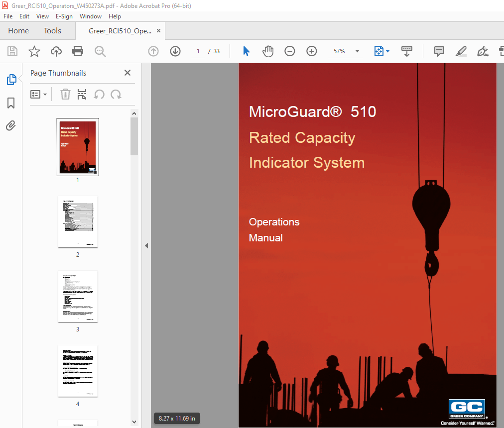Delete selected page via trash icon

pos(65,94)
